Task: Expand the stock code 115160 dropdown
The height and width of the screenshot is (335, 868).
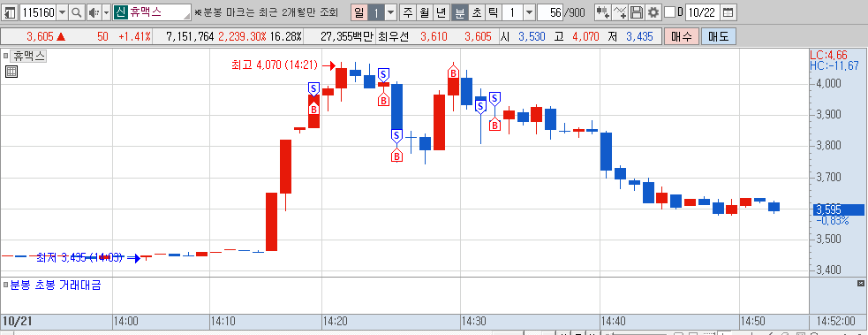Action: click(63, 12)
